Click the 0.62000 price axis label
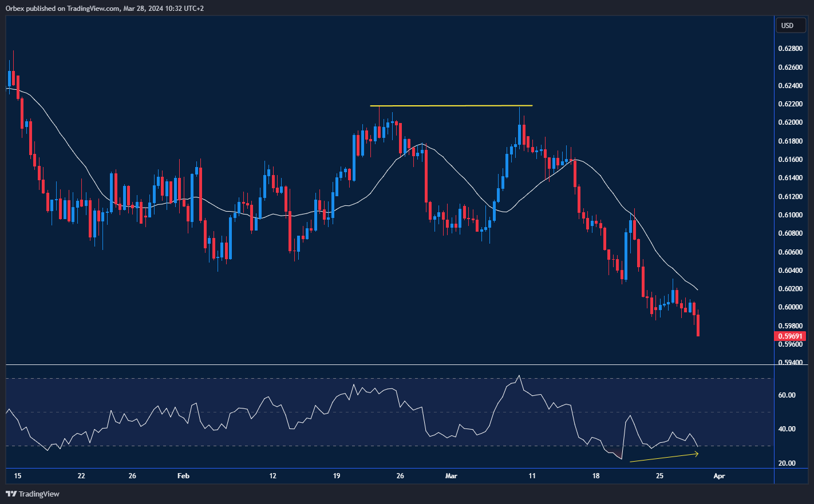Image resolution: width=814 pixels, height=504 pixels. tap(790, 122)
